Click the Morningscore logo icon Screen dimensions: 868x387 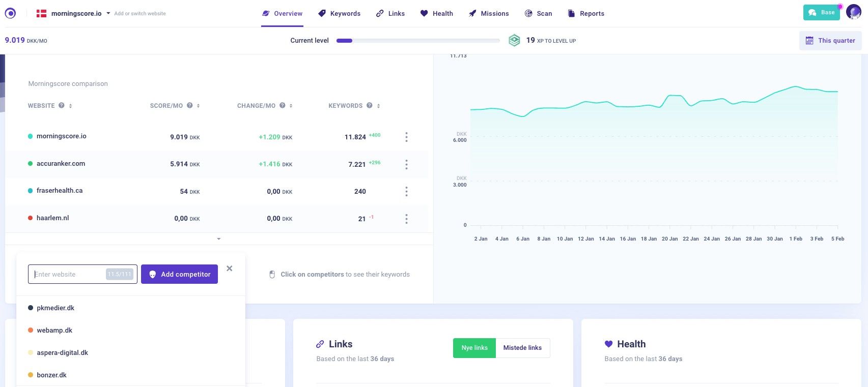point(10,14)
